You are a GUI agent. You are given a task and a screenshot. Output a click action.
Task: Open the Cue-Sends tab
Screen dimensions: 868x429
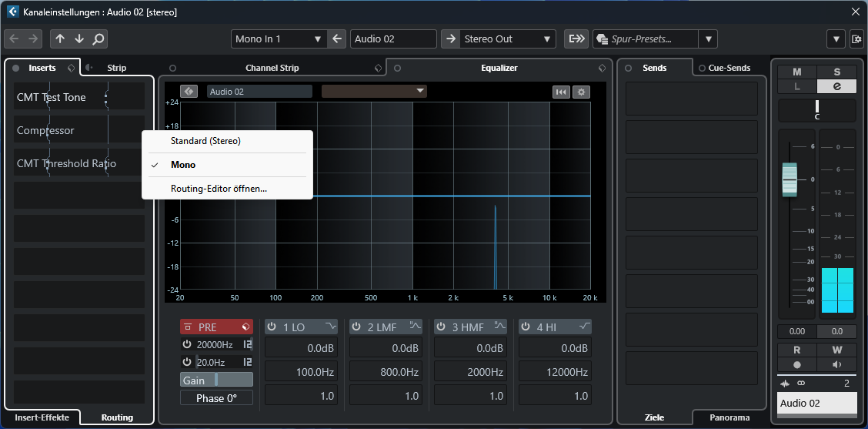pos(729,68)
